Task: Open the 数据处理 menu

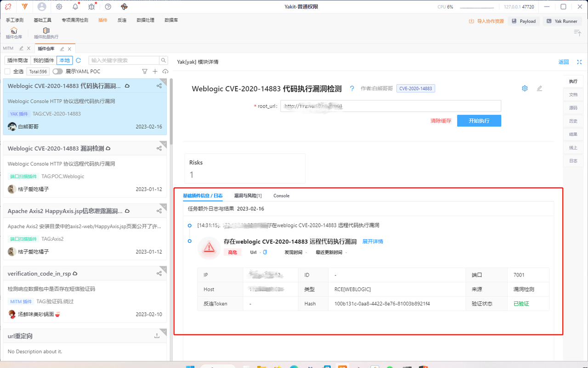Action: 145,20
